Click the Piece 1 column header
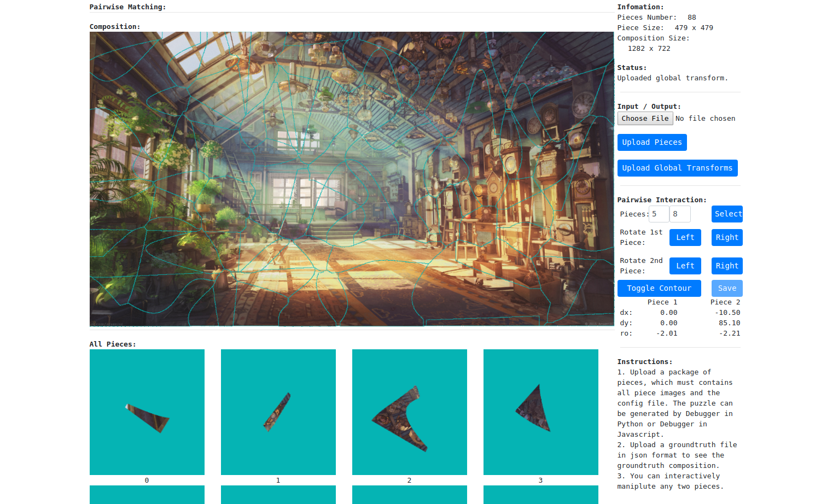 pos(662,302)
